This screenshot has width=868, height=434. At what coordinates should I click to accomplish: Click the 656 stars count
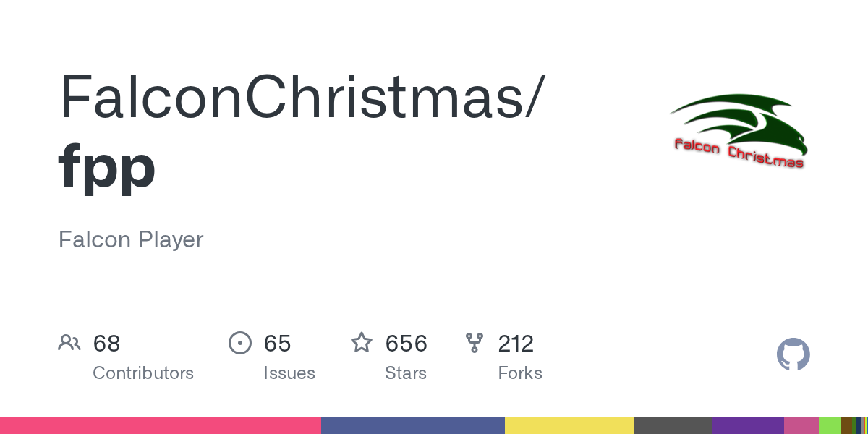(406, 343)
